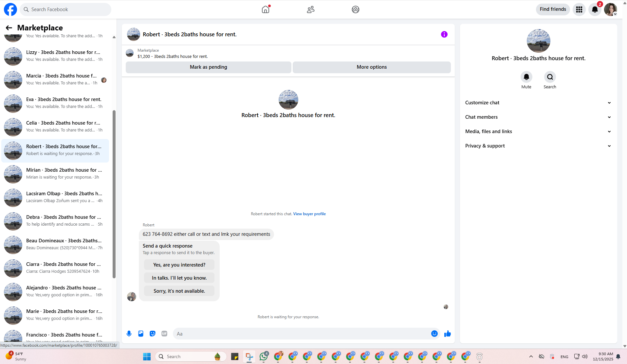Screen dimensions: 627x364
Task: Attach a photo file to message
Action: pos(141,334)
